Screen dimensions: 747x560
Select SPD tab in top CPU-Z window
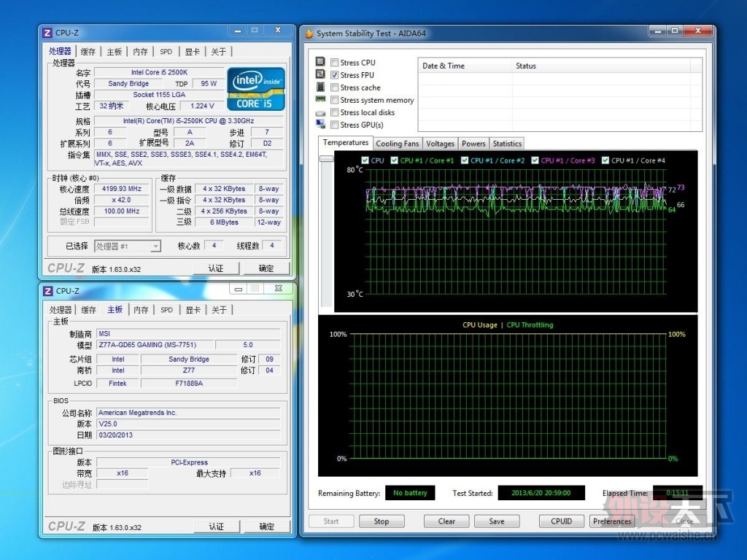tap(166, 52)
